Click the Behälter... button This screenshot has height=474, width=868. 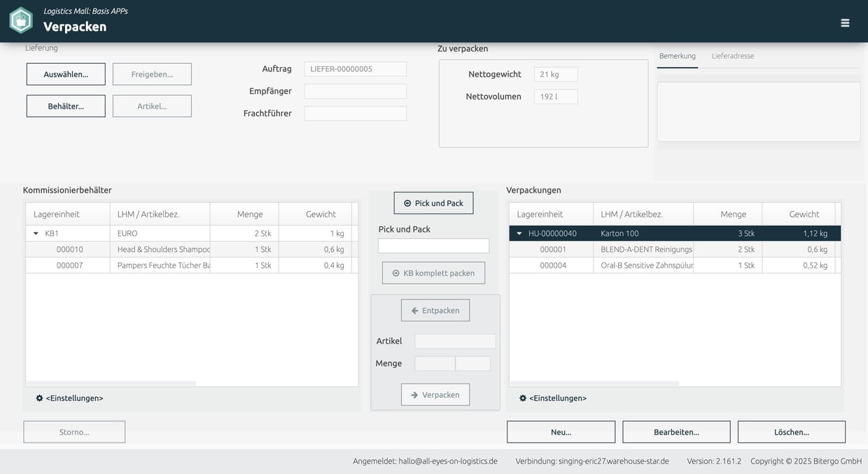(66, 106)
